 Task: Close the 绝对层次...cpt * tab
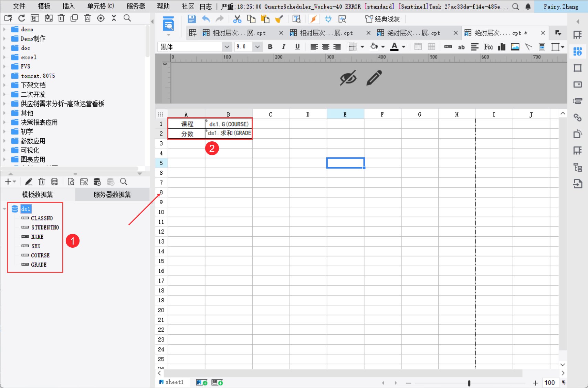click(543, 33)
